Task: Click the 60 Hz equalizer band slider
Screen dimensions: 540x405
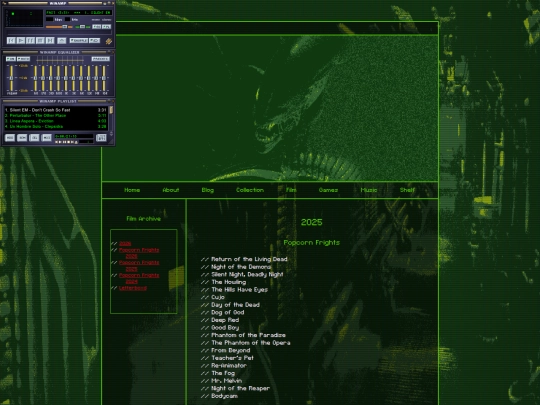Action: pos(35,78)
